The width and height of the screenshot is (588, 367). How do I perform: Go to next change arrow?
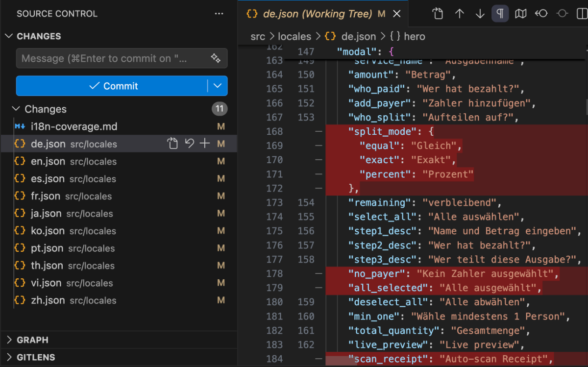point(480,14)
